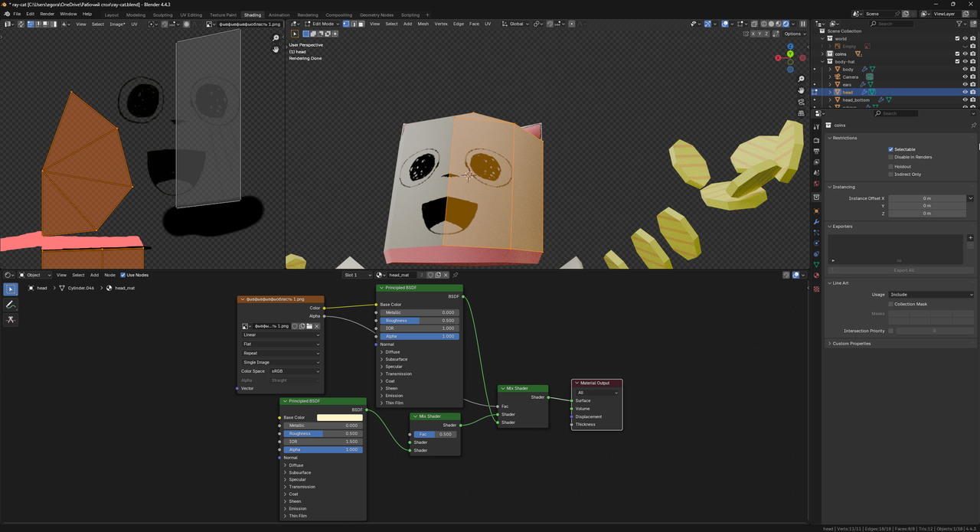This screenshot has height=532, width=980.
Task: Switch to the Modeling workspace tab
Action: 136,15
